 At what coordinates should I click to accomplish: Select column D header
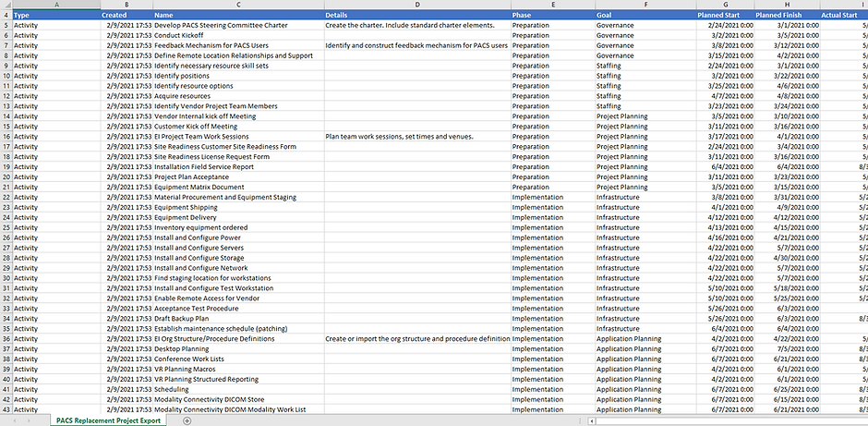click(417, 5)
